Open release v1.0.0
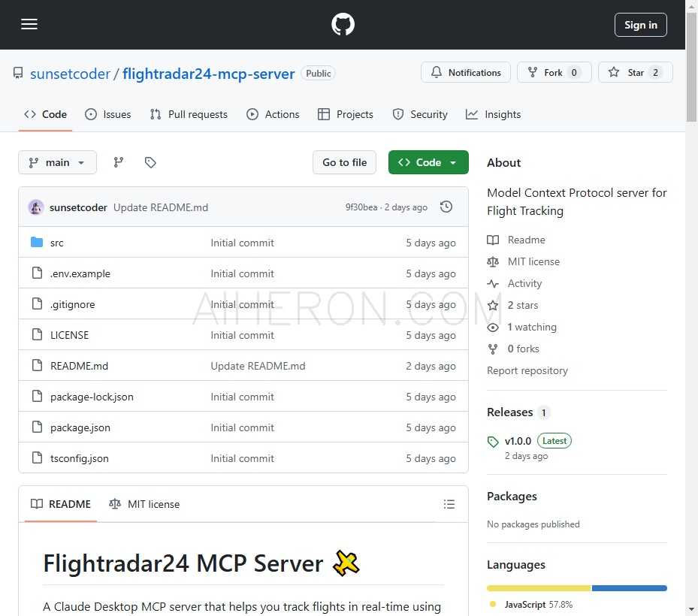 [x=518, y=441]
